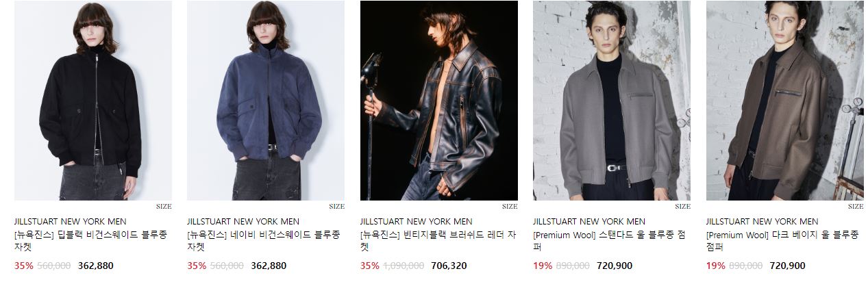Click JILLSTUART NEW YORK MEN above navy jacket title
The width and height of the screenshot is (868, 295).
(243, 222)
